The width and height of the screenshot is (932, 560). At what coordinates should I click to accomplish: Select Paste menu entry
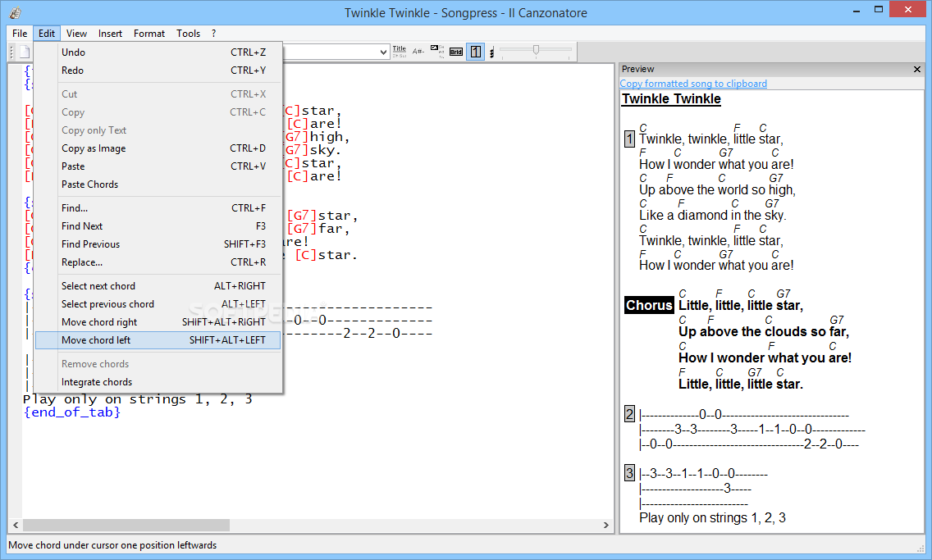158,166
